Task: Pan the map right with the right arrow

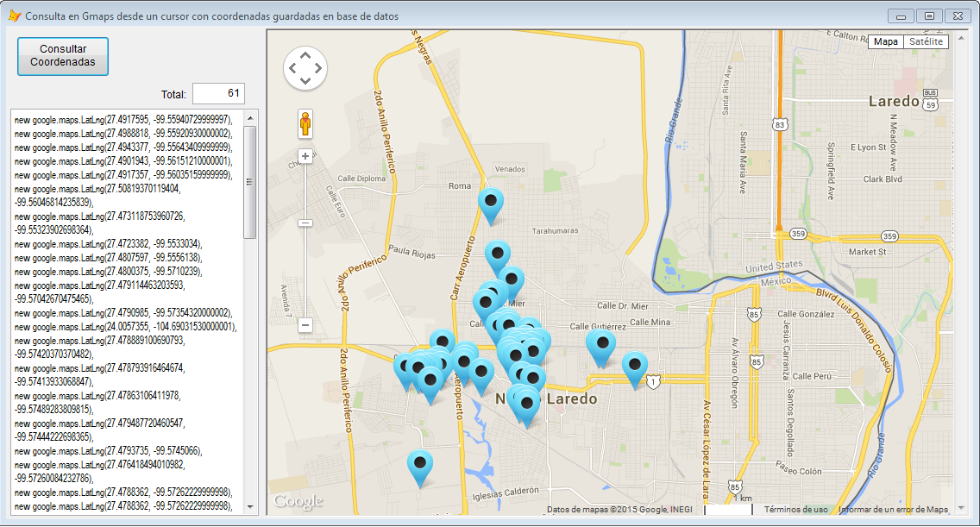Action: point(317,68)
